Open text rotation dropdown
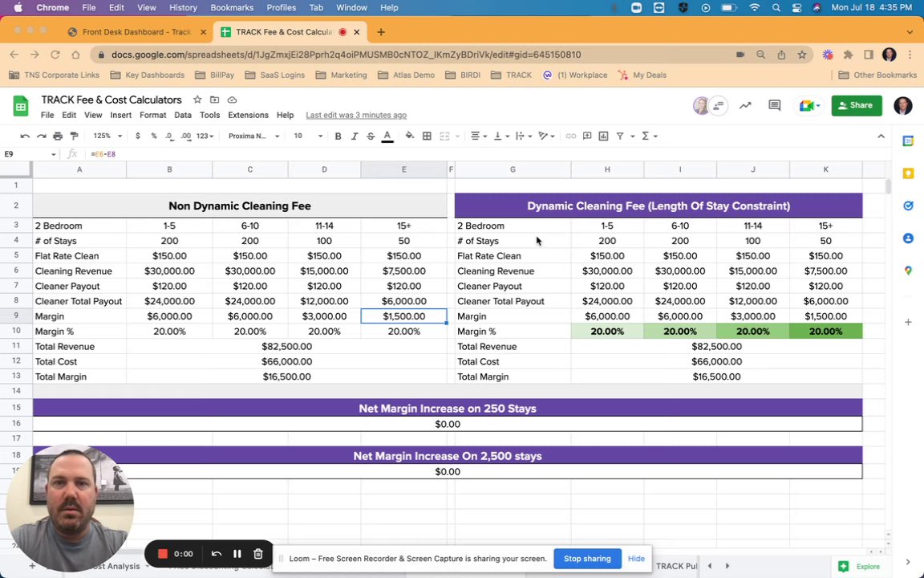This screenshot has width=924, height=578. point(546,136)
